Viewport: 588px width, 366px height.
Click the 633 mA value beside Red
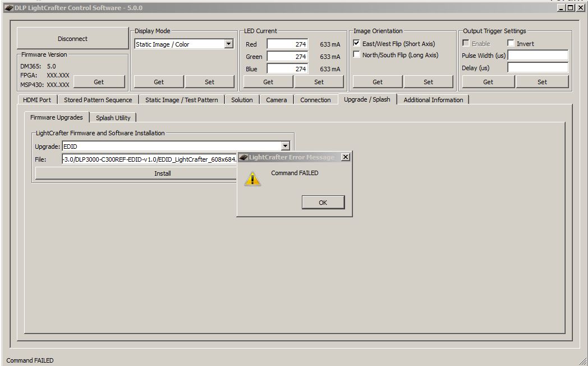point(330,44)
